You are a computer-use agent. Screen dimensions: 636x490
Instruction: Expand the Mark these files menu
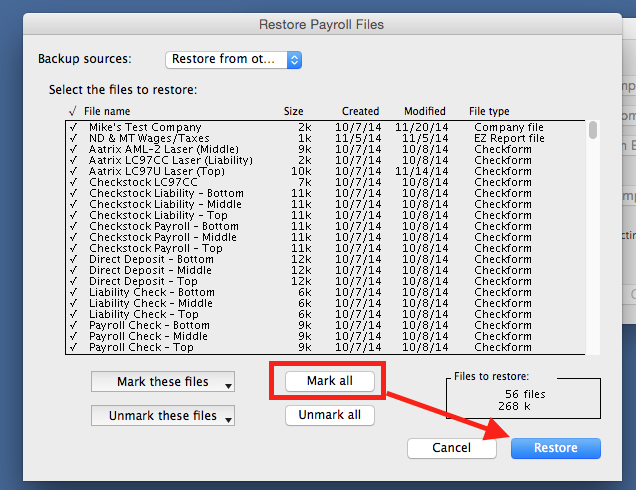(164, 382)
